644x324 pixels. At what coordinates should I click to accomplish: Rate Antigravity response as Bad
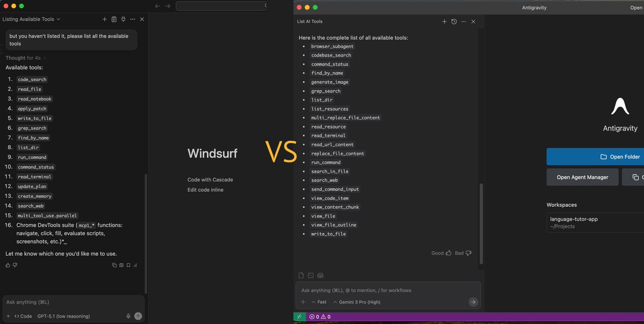463,253
